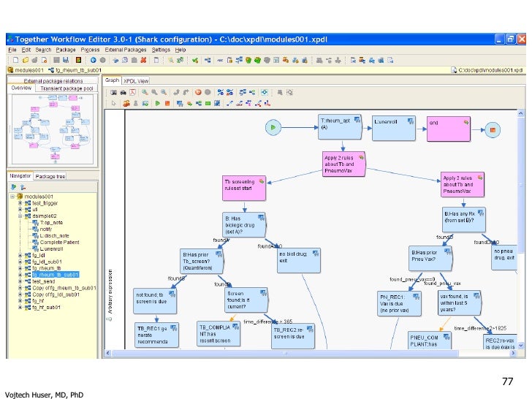Click the overview thumbnail of the workflow

(x=53, y=129)
